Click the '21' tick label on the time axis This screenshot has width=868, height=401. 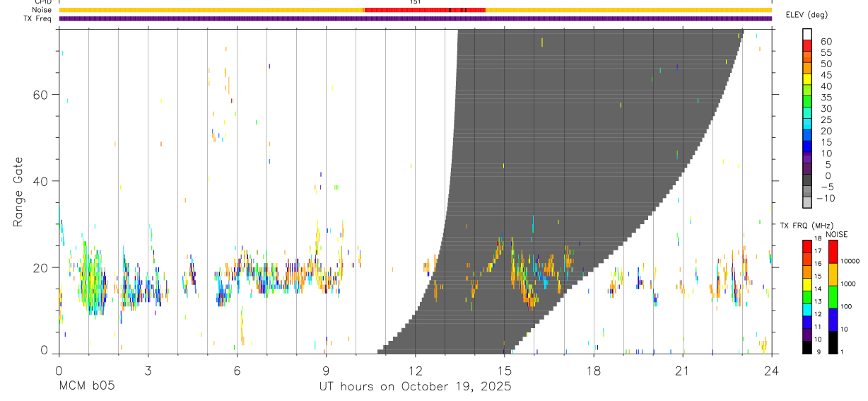(682, 370)
